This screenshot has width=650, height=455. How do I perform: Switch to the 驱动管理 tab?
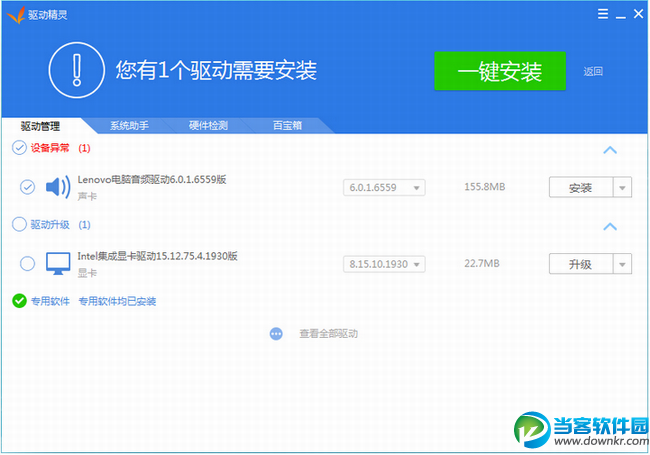(x=41, y=126)
